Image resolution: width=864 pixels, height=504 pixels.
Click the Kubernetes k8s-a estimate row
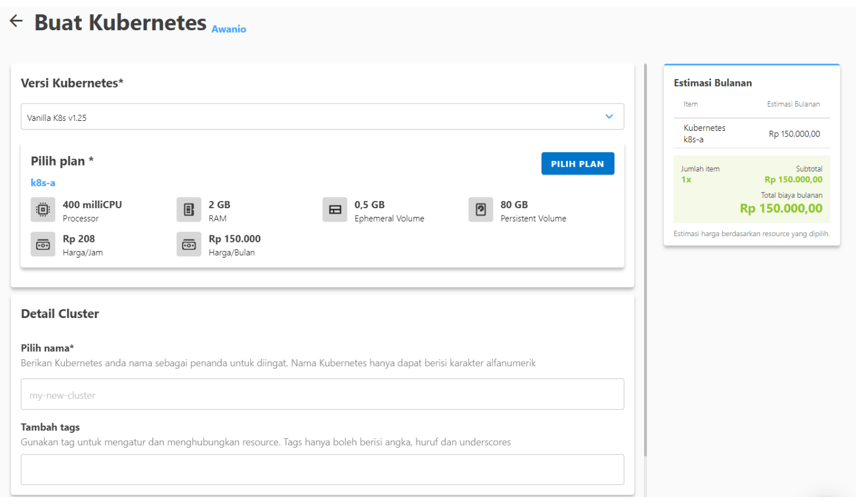coord(751,134)
